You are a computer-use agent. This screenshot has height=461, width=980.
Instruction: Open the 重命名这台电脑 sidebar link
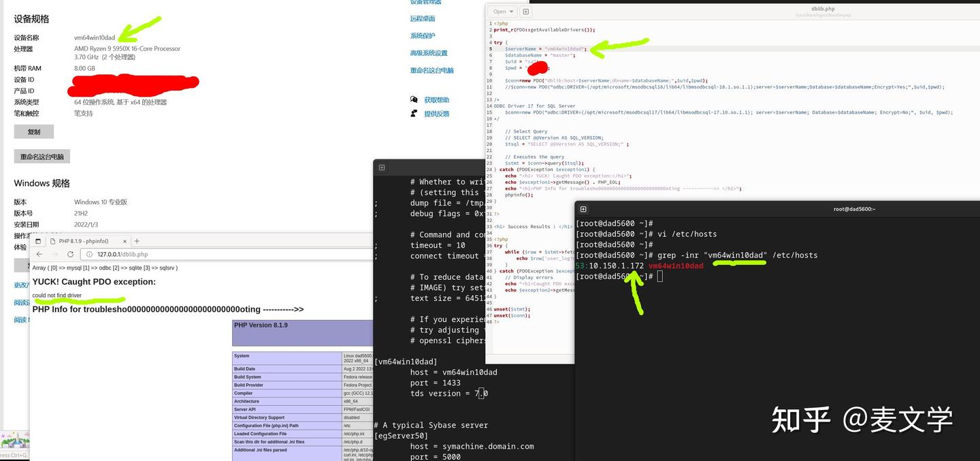tap(432, 70)
